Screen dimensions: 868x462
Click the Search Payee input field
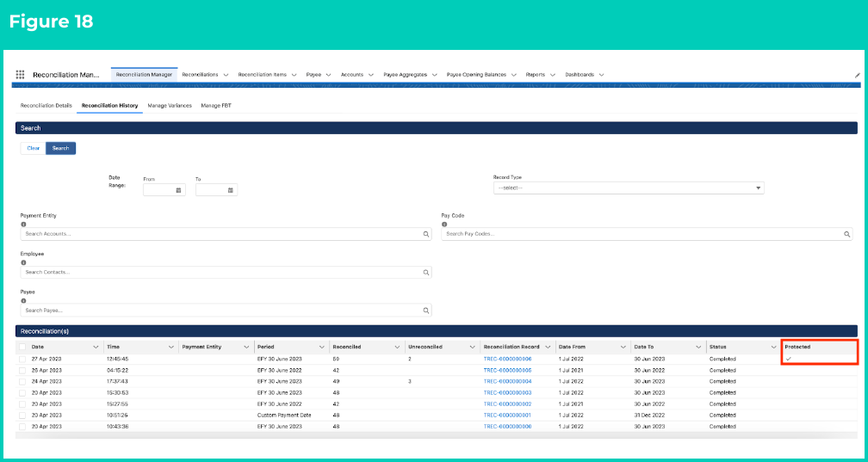coord(226,311)
